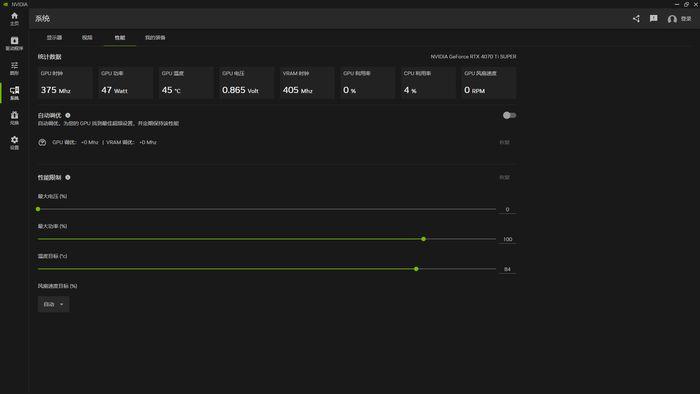The width and height of the screenshot is (700, 394).
Task: Open the Redeem gift section in sidebar
Action: click(x=14, y=118)
